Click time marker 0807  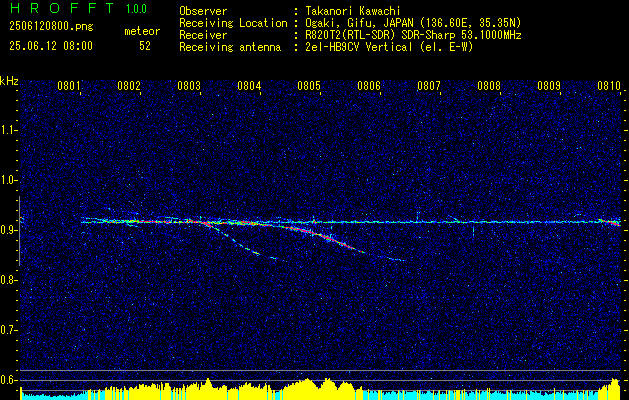(428, 85)
